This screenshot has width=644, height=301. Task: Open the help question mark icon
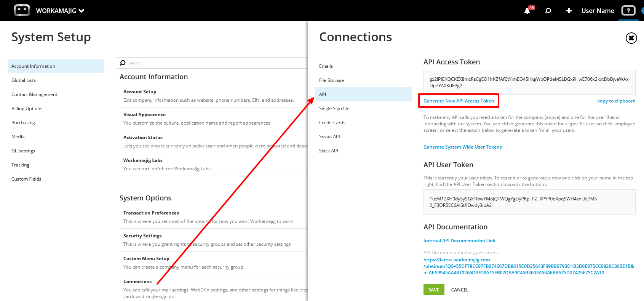(628, 11)
